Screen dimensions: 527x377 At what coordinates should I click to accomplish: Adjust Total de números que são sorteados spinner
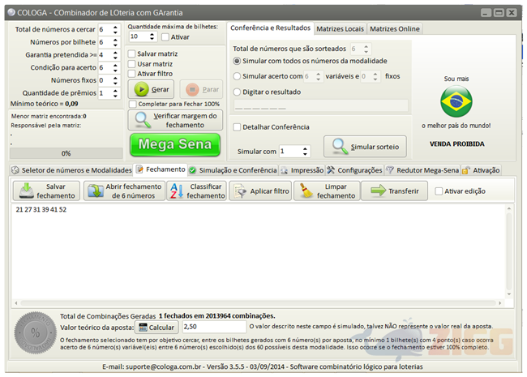click(366, 49)
